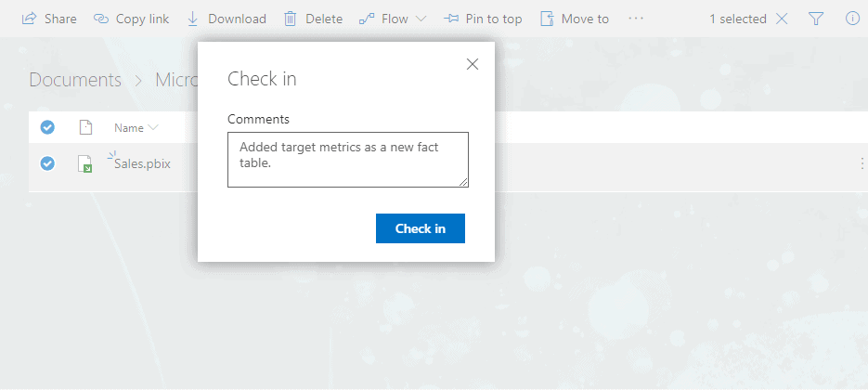Clear the 1 selected selection
Image resolution: width=868 pixels, height=390 pixels.
pyautogui.click(x=782, y=19)
